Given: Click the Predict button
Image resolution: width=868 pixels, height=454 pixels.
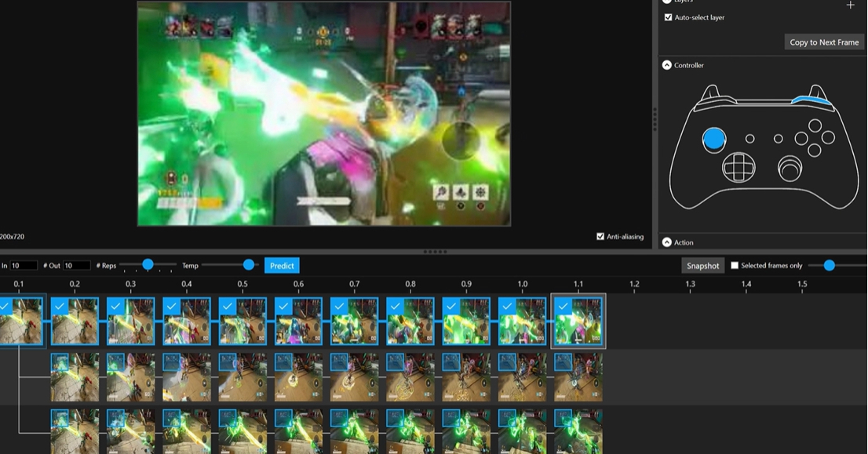Looking at the screenshot, I should tap(282, 266).
